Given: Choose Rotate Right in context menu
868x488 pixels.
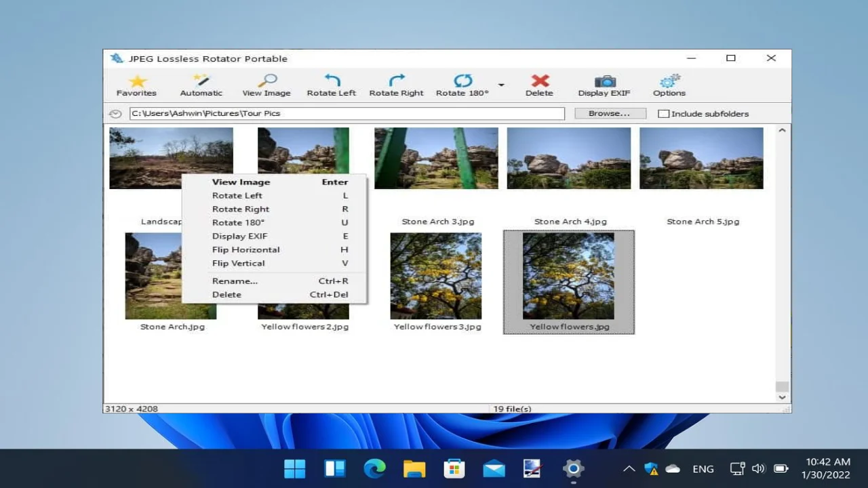Looking at the screenshot, I should point(275,209).
